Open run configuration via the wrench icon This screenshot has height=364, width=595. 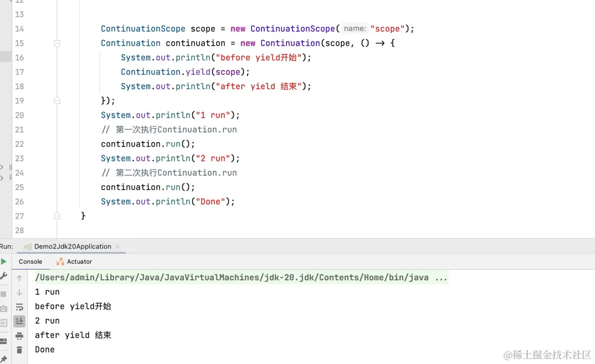click(x=3, y=276)
